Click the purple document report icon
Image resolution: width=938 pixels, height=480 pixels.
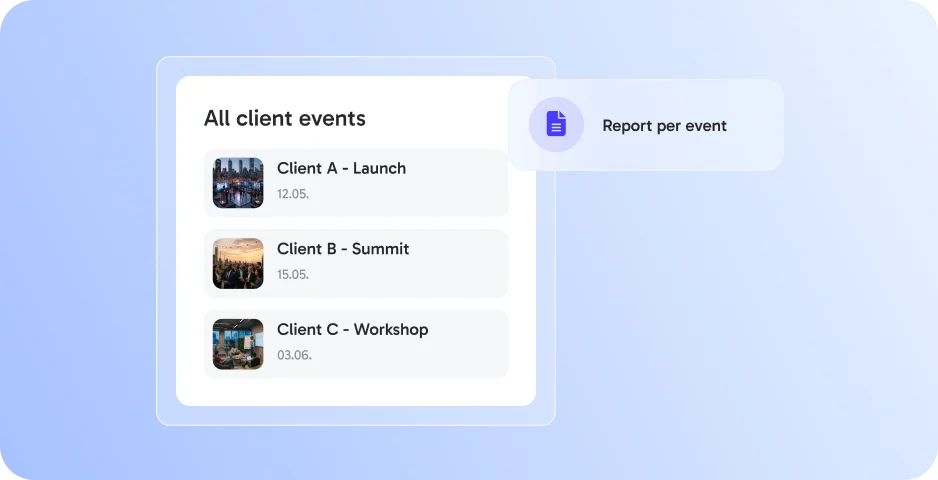[556, 124]
